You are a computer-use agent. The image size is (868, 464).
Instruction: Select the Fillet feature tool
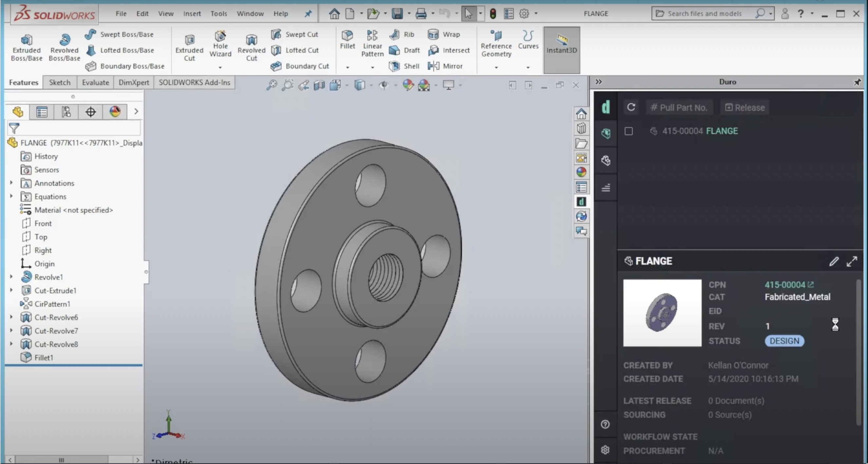click(347, 40)
